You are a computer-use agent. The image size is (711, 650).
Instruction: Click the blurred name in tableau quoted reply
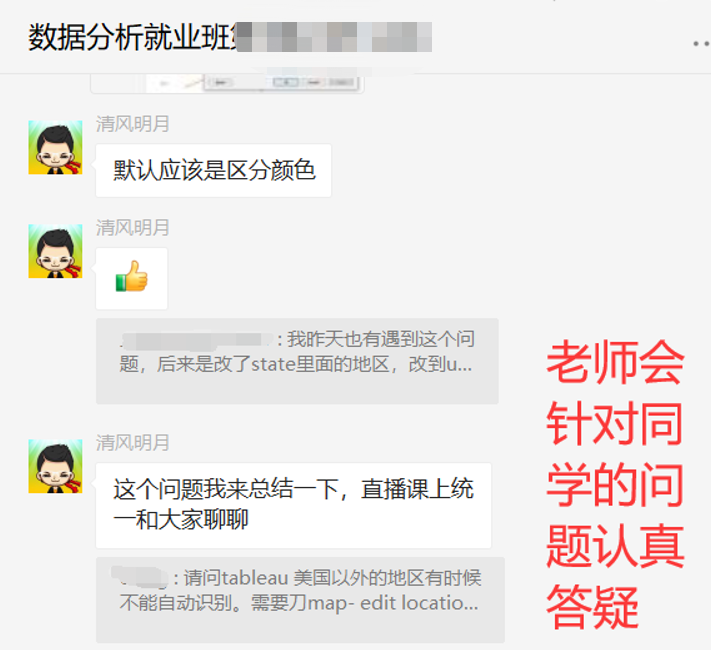(x=140, y=576)
